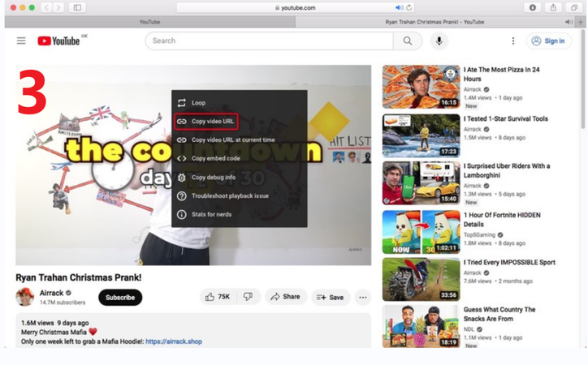The height and width of the screenshot is (365, 588).
Task: Mute the tab using its speaker icon
Action: pos(569,22)
